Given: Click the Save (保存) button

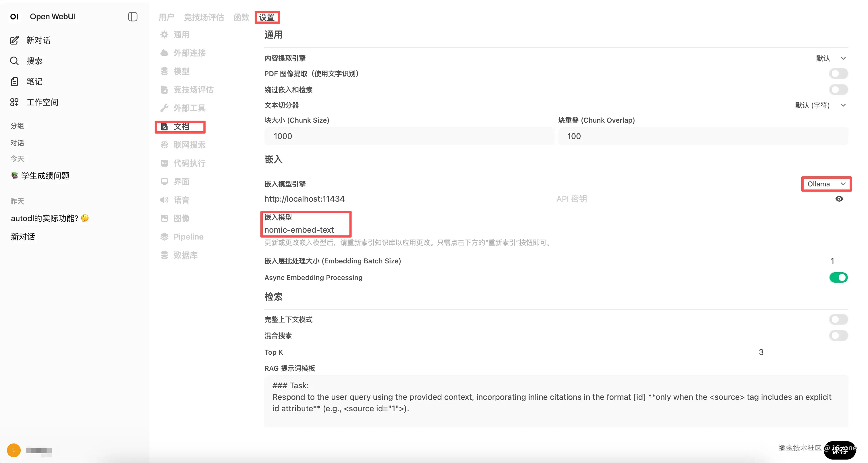Looking at the screenshot, I should [x=840, y=450].
